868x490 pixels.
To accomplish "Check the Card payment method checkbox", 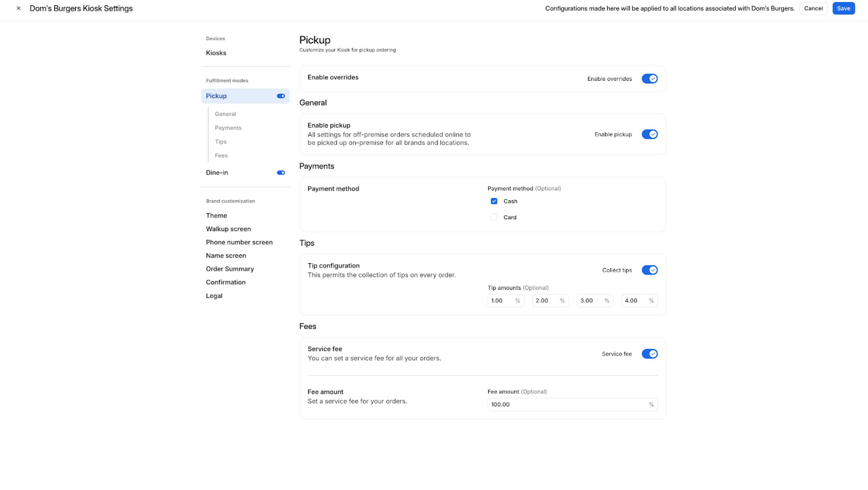I will 494,217.
